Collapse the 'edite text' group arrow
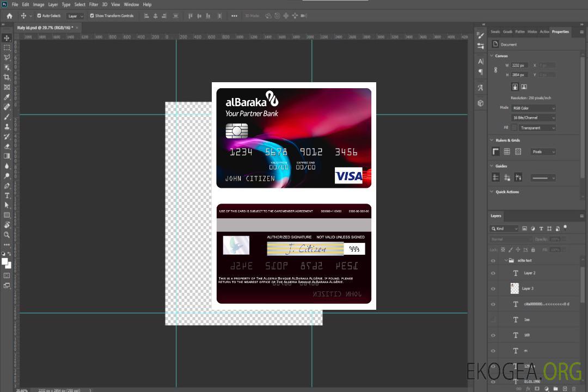588x392 pixels. tap(506, 260)
